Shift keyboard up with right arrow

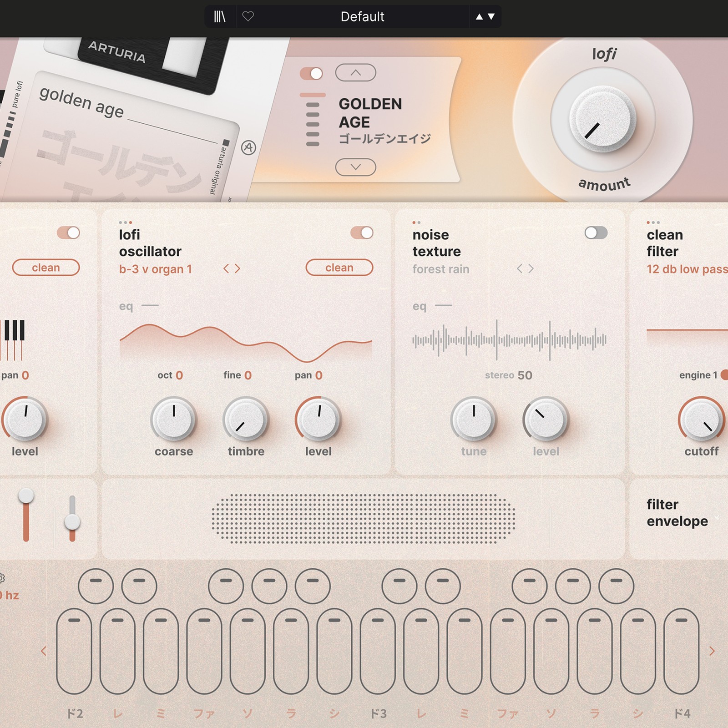coord(712,651)
